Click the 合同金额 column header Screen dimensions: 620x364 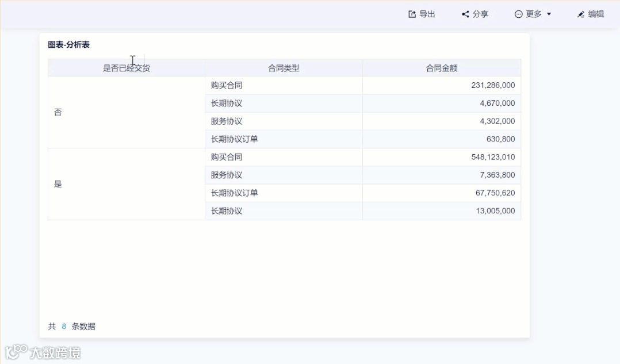tap(441, 67)
